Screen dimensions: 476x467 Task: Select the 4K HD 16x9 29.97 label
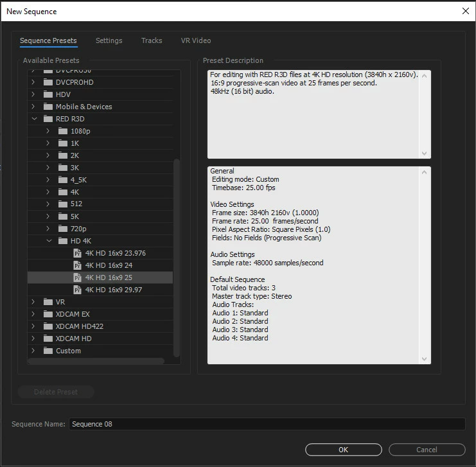[x=114, y=289]
